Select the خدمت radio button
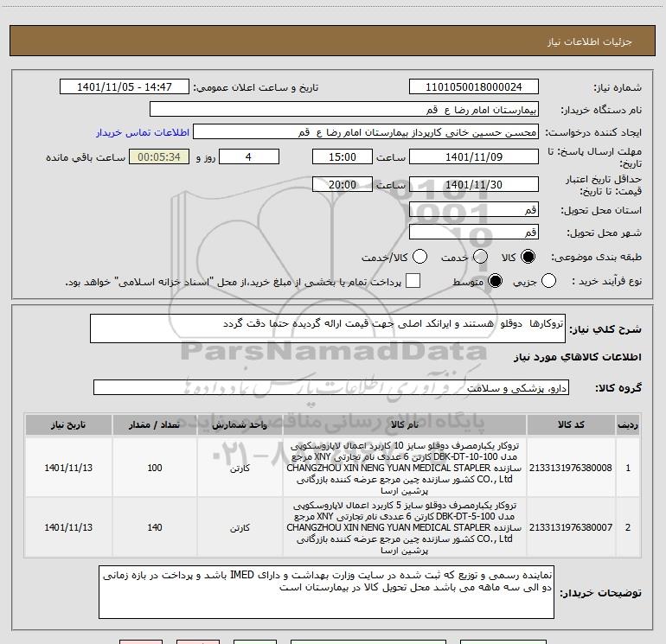 [x=480, y=257]
